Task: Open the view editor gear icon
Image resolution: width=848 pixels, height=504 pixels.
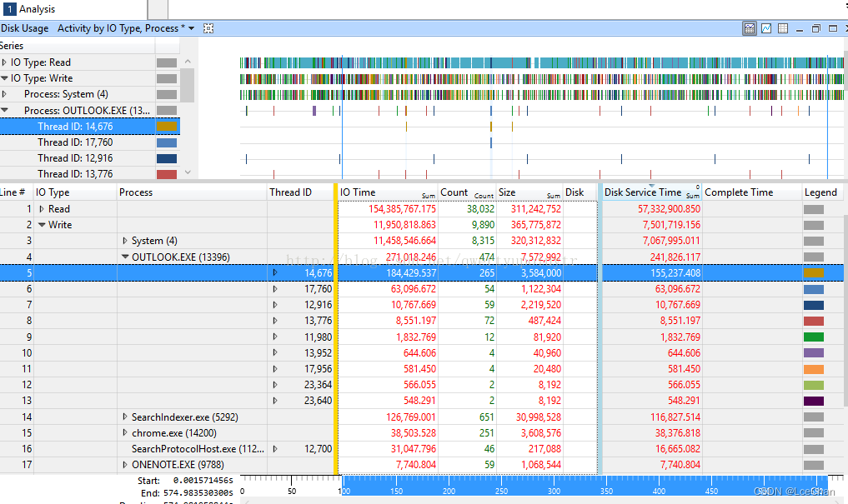Action: tap(208, 27)
